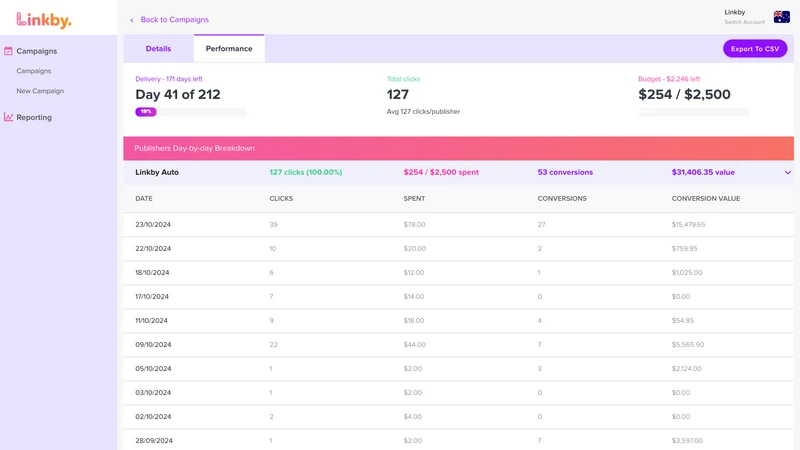The height and width of the screenshot is (450, 800).
Task: Open the Campaigns sub-item in sidebar
Action: (x=34, y=71)
